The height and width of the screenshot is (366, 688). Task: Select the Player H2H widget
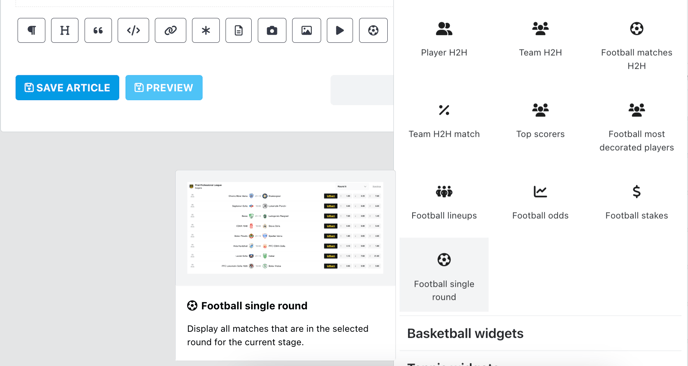point(444,39)
